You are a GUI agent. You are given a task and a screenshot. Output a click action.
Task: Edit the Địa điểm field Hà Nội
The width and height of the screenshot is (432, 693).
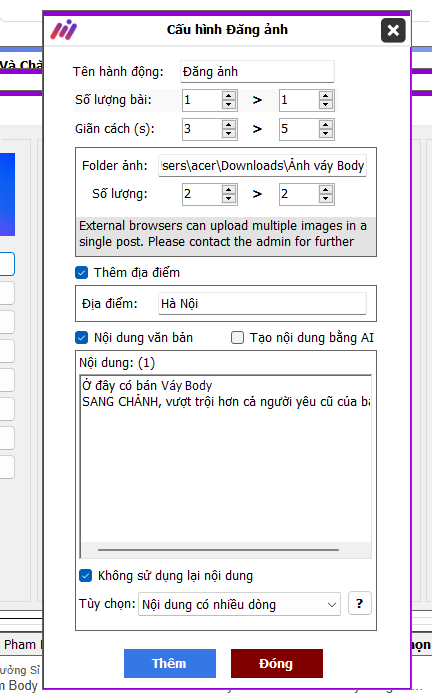(262, 304)
